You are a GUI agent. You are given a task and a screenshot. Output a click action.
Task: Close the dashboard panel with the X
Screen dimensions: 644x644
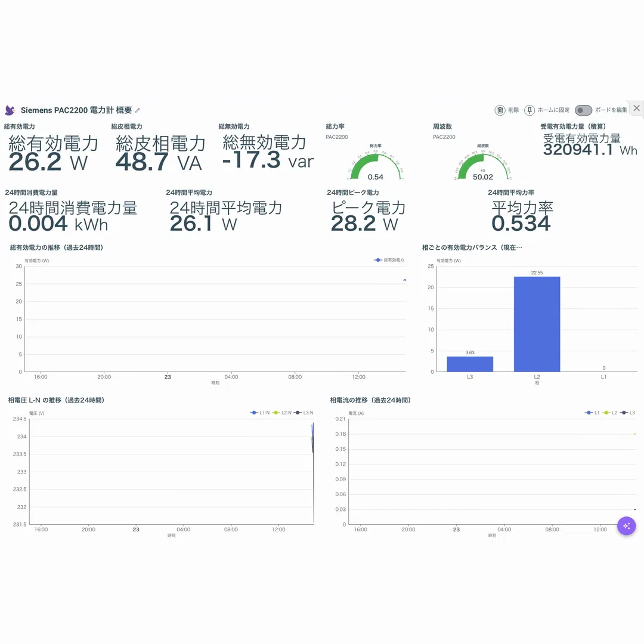click(x=636, y=108)
